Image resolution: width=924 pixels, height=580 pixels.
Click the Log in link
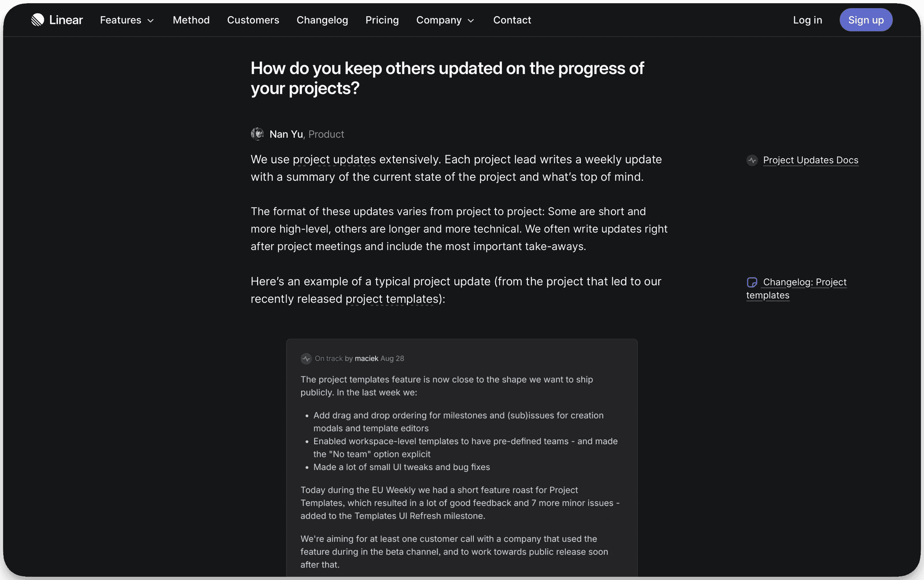[x=808, y=20]
